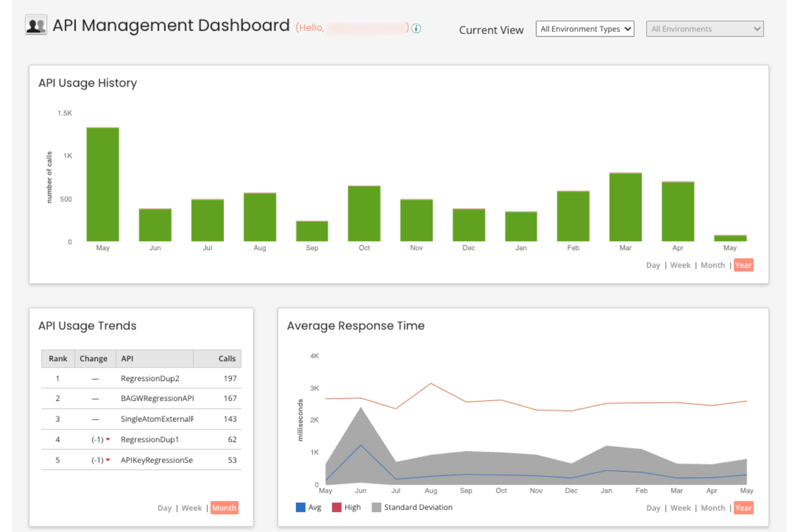Click the chevron on the All Environments selector

pyautogui.click(x=757, y=29)
